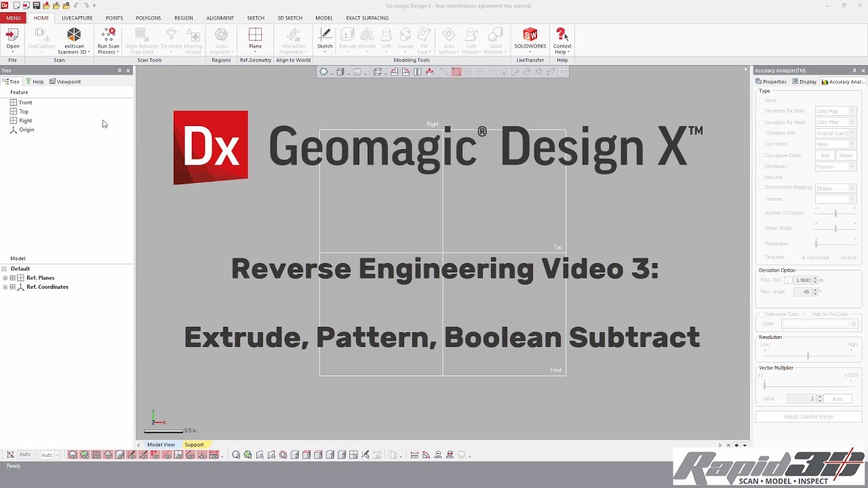Viewport: 868px width, 488px height.
Task: Select the Curvature Comb radio button
Action: [762, 155]
